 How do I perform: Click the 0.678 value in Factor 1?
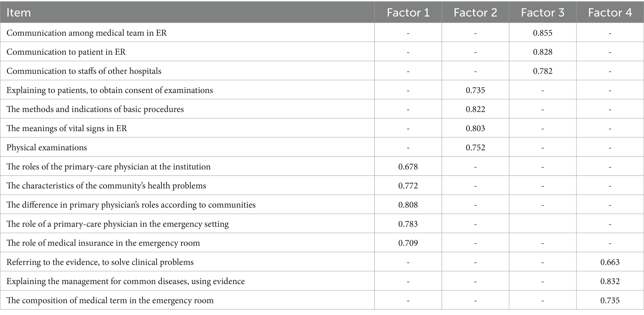(408, 167)
